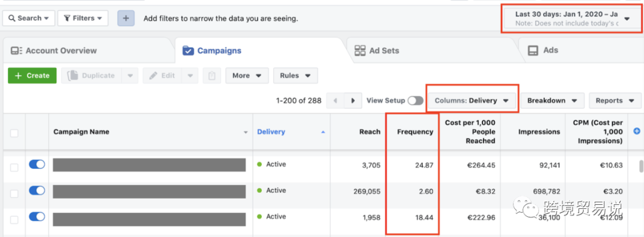
Task: Open the Breakdown dropdown
Action: 552,101
